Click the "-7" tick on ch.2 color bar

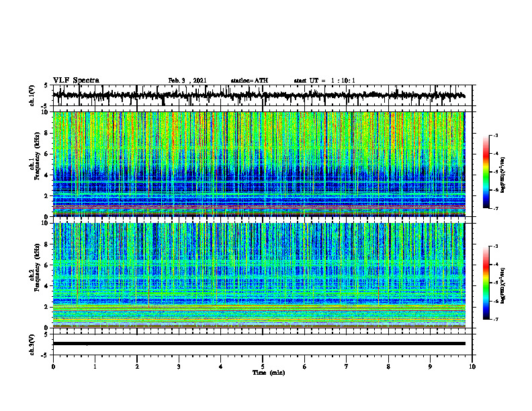click(495, 320)
